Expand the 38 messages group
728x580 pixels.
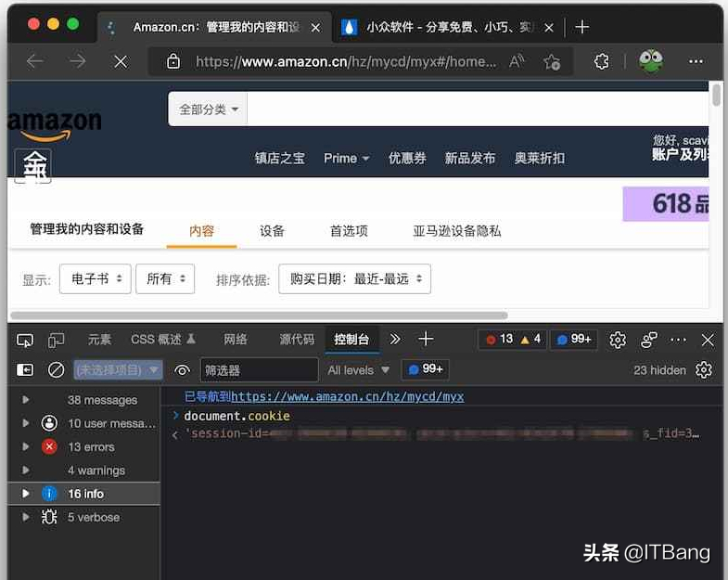point(26,400)
